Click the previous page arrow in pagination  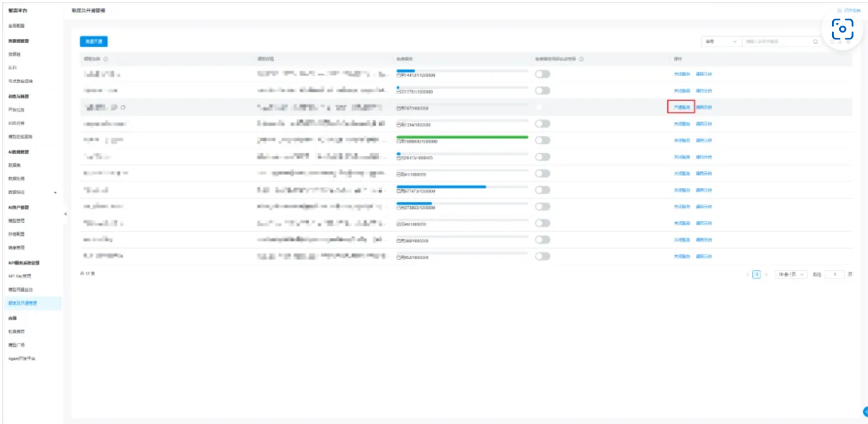point(748,274)
